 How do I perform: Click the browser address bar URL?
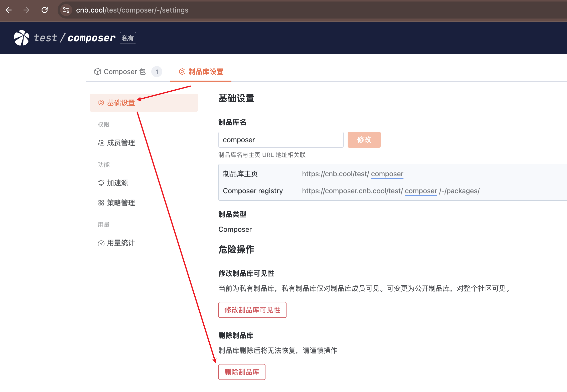click(132, 10)
